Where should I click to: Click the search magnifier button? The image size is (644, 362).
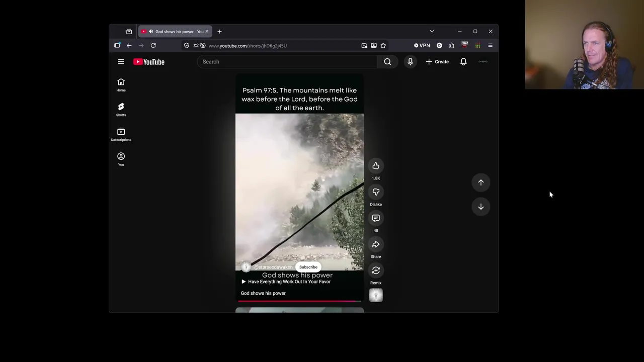(x=387, y=62)
